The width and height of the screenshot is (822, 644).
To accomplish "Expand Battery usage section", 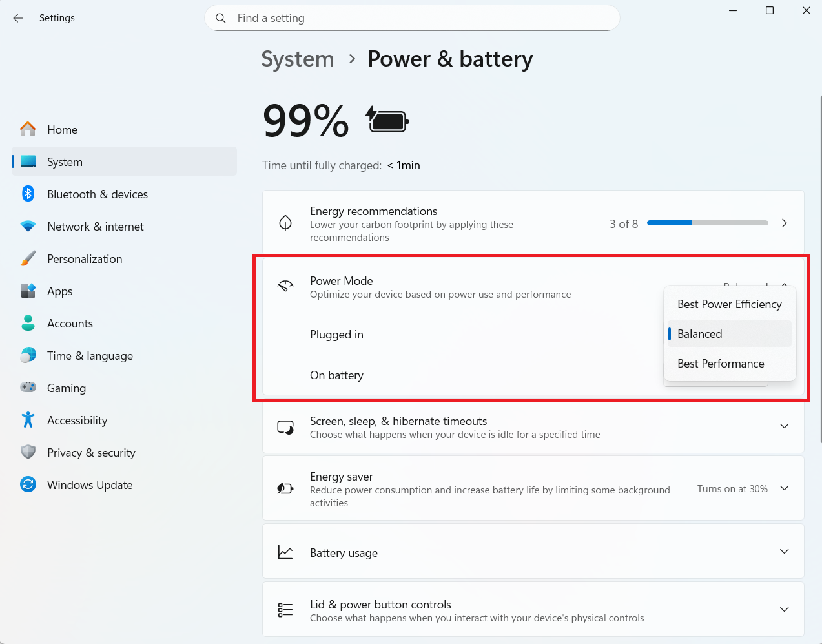I will pyautogui.click(x=784, y=552).
